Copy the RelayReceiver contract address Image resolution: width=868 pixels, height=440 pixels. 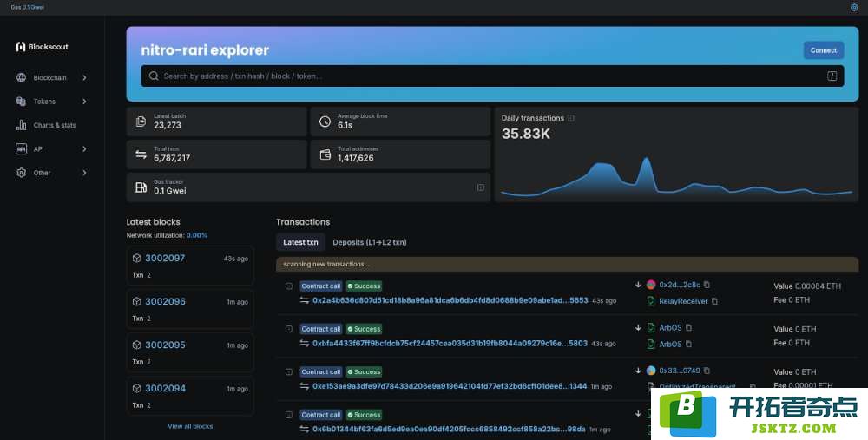tap(714, 301)
